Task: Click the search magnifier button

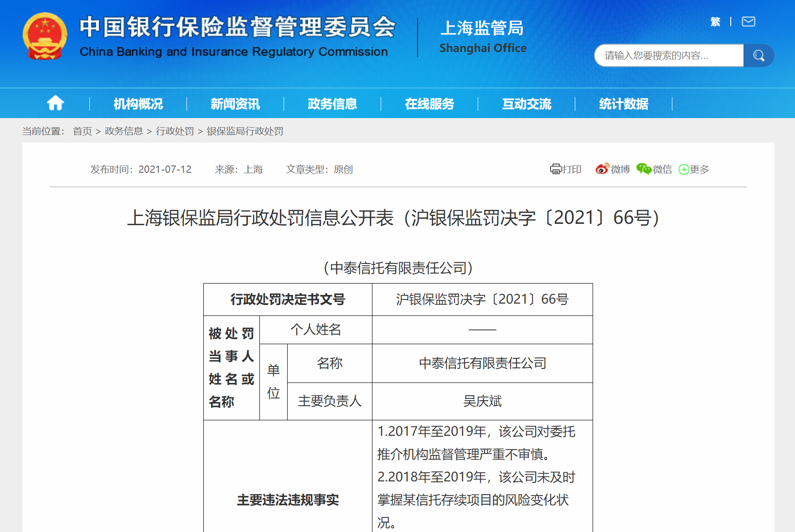Action: [x=759, y=56]
